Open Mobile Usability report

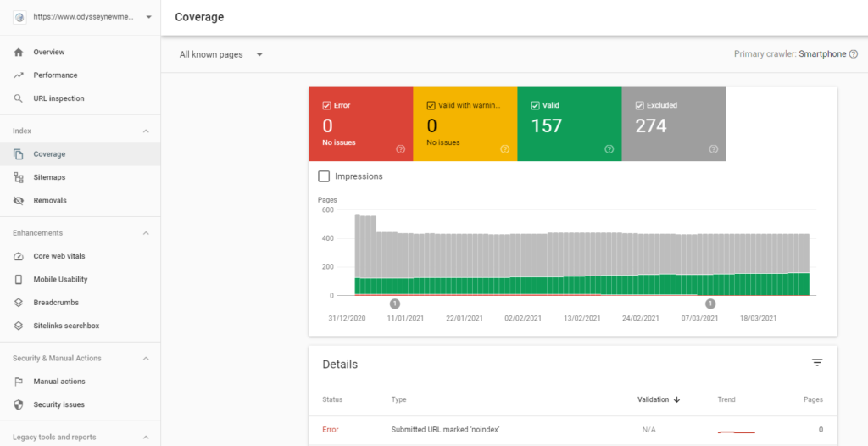click(x=81, y=280)
